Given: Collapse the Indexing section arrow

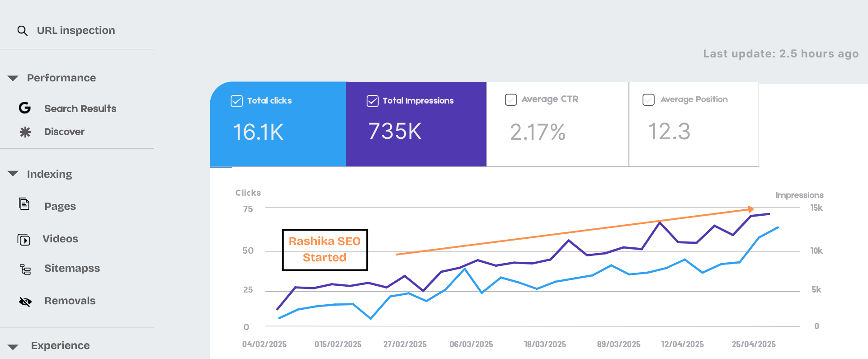Looking at the screenshot, I should 13,174.
